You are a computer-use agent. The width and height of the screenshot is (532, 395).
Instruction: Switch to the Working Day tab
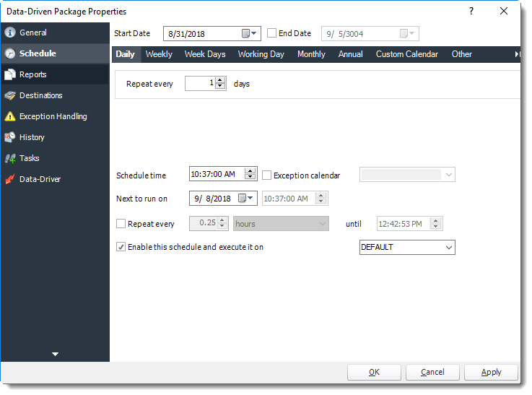coord(261,54)
